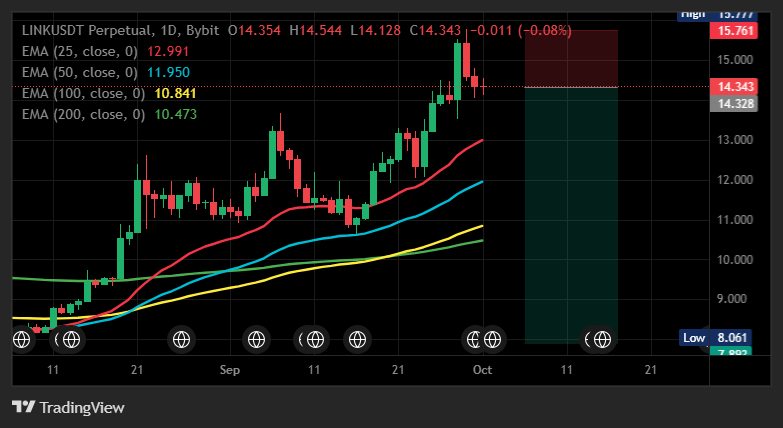Click the Oct label on time axis
The height and width of the screenshot is (428, 783).
tap(482, 370)
